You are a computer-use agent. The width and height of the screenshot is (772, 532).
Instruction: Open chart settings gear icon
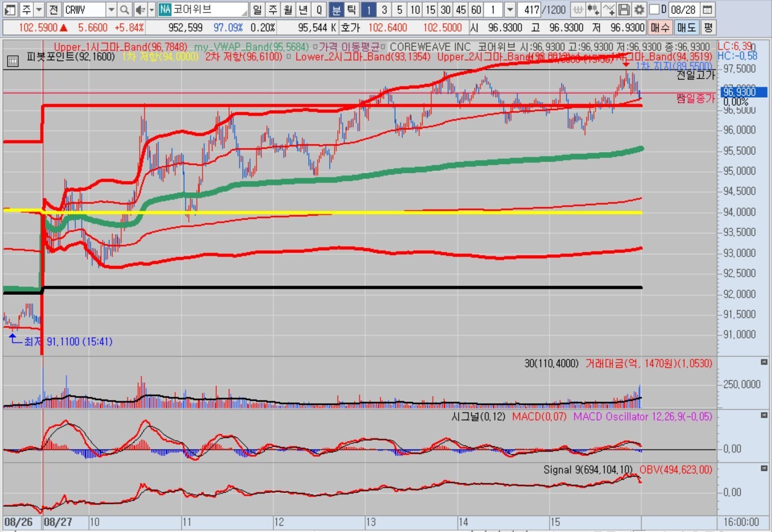639,10
